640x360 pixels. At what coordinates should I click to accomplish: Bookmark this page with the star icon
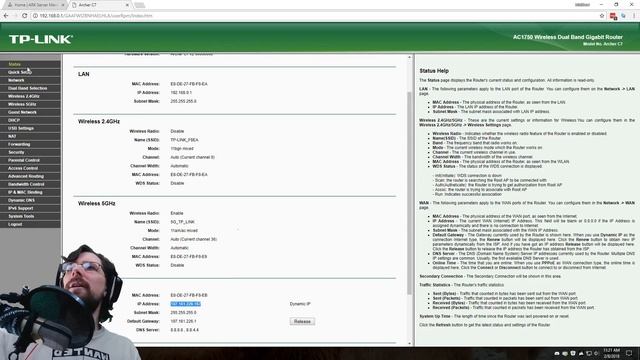602,16
